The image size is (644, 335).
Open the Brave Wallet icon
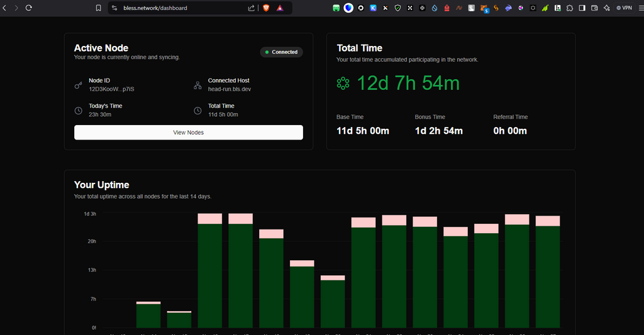pyautogui.click(x=594, y=8)
